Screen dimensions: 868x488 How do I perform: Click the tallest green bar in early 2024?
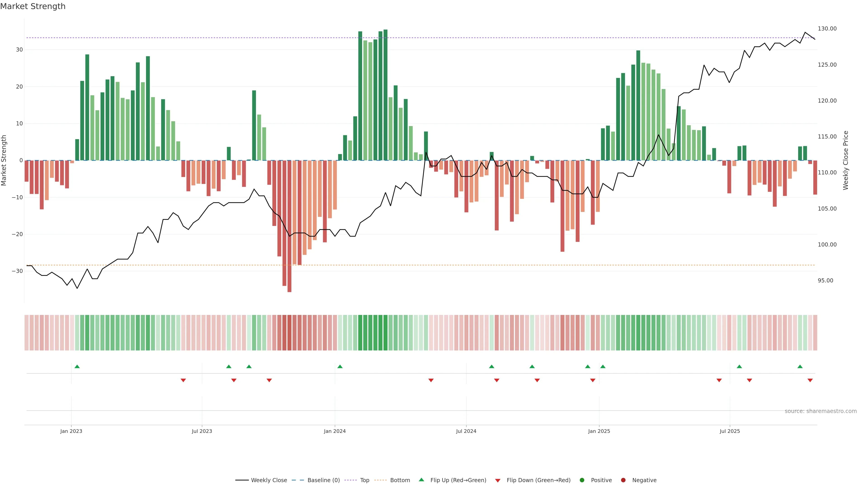click(385, 94)
